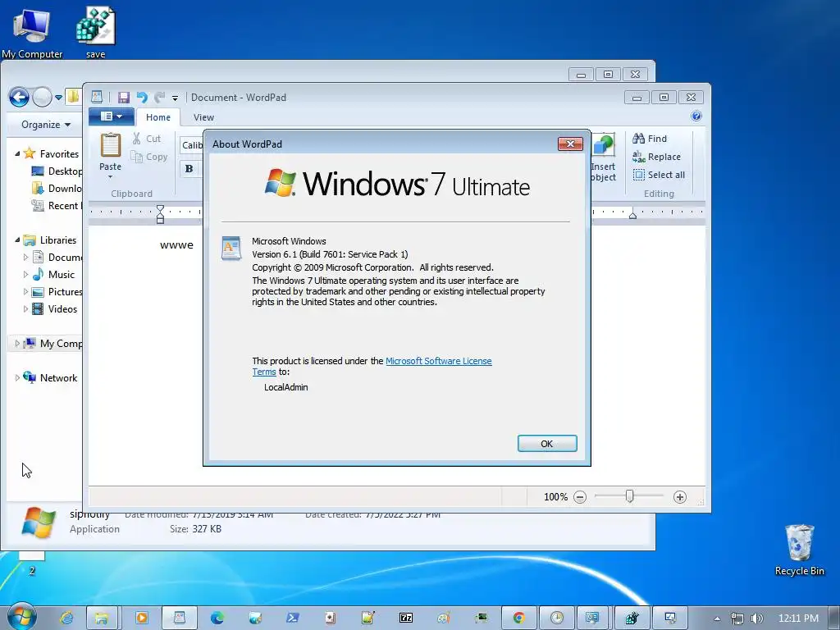Image resolution: width=840 pixels, height=630 pixels.
Task: Expand My Computer node in Explorer
Action: coord(17,344)
